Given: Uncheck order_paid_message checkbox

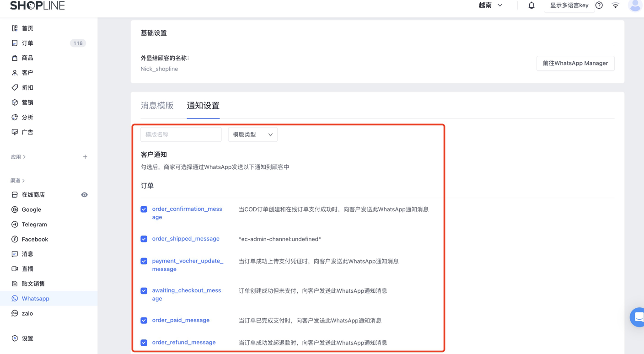Looking at the screenshot, I should (x=144, y=321).
